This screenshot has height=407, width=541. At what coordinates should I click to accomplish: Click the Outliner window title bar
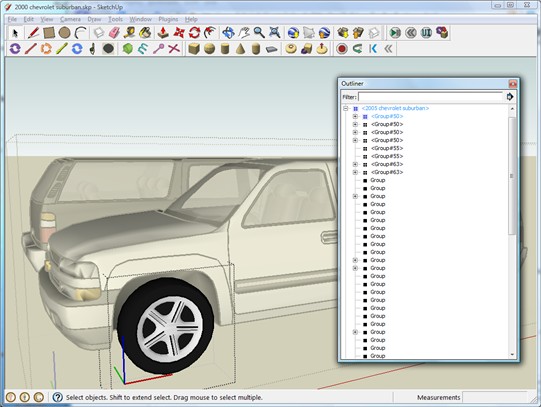coord(424,84)
